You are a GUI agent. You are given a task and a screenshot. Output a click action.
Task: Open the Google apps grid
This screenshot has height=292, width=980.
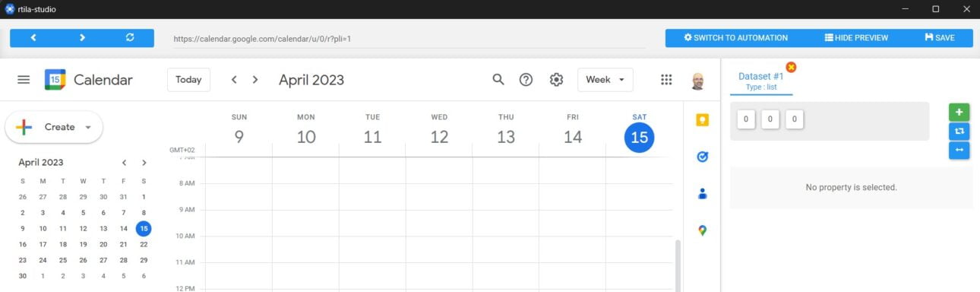666,79
